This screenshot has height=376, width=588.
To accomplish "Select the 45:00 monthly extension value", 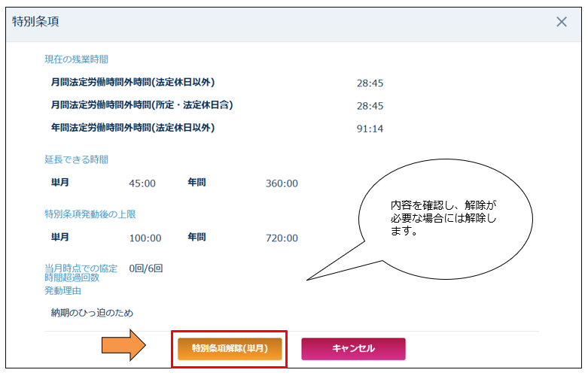I will [142, 183].
